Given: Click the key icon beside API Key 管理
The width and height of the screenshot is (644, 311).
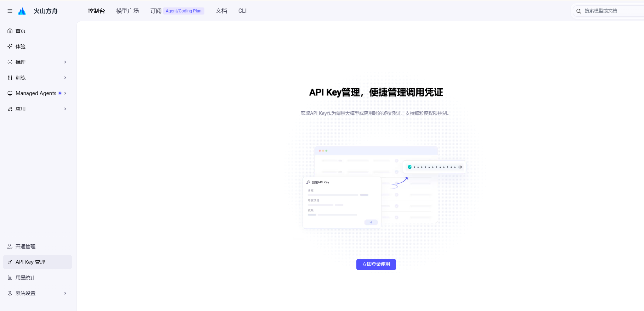Looking at the screenshot, I should [10, 262].
